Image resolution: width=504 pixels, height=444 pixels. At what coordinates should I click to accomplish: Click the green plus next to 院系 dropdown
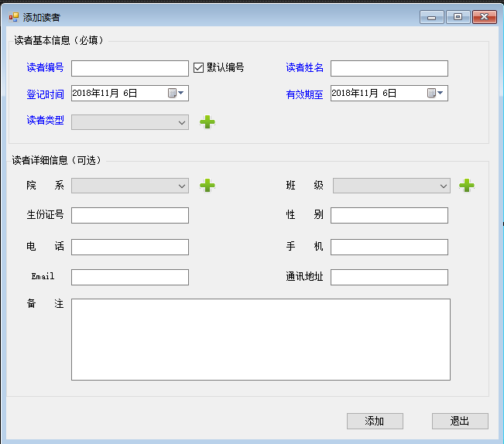click(207, 185)
